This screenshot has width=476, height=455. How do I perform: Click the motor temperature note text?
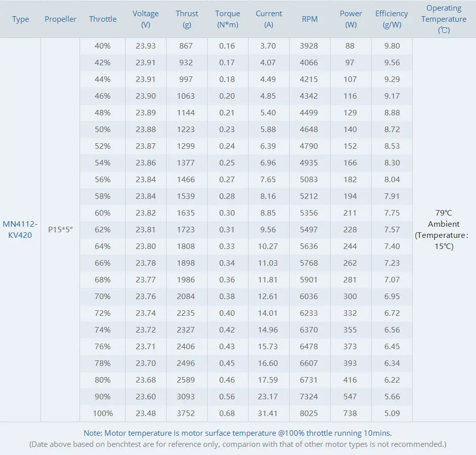tap(237, 433)
